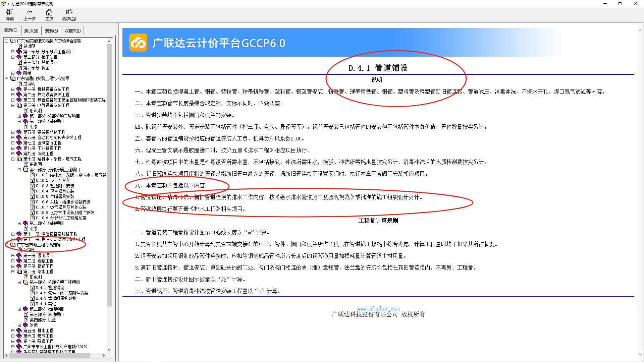This screenshot has height=362, width=644.
Task: Click the help page icon next to D.4.1 管道铺设
Action: click(33, 288)
